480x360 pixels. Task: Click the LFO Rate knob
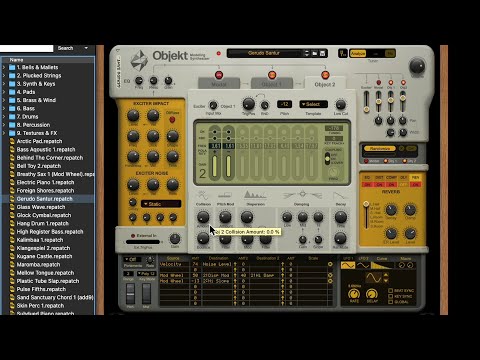(x=354, y=294)
